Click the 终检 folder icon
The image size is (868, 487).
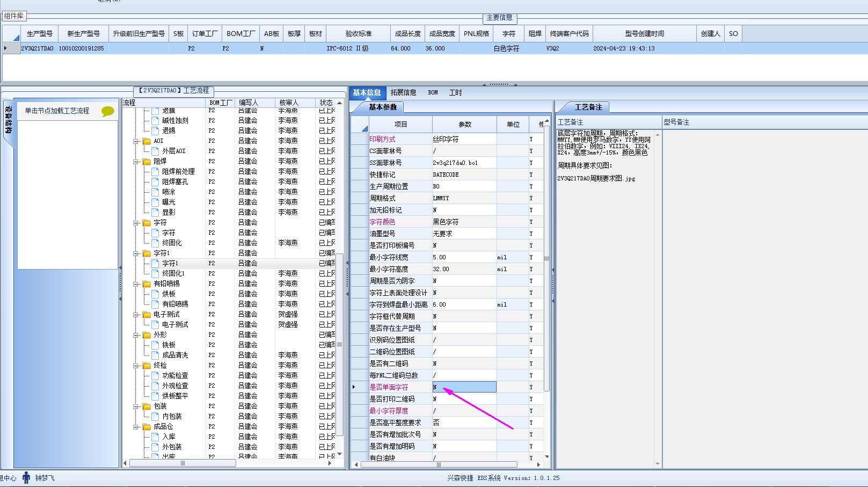[147, 366]
